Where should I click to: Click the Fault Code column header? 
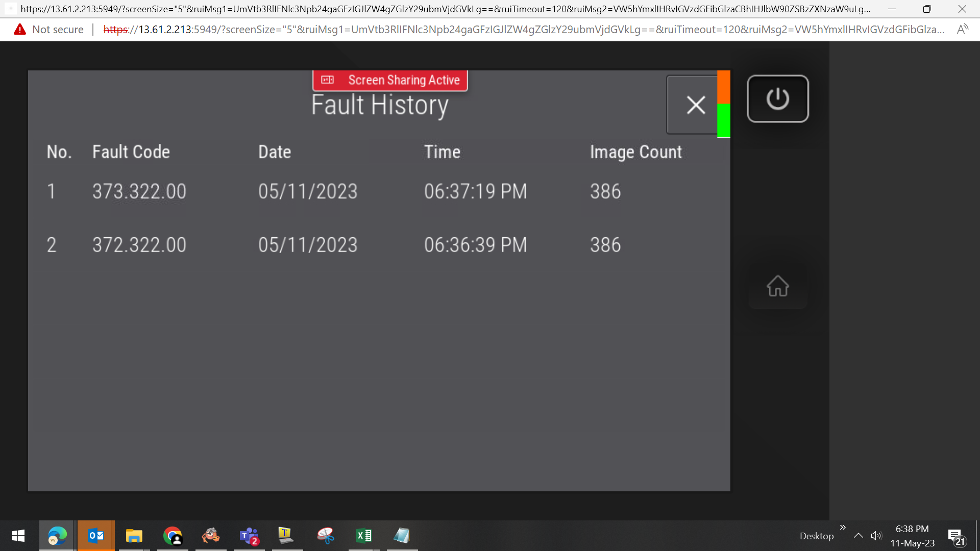tap(131, 152)
